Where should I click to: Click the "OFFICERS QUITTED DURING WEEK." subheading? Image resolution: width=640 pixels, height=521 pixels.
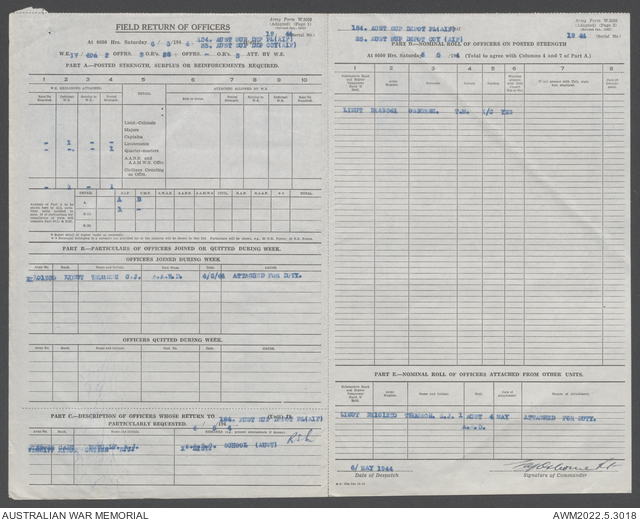click(172, 340)
